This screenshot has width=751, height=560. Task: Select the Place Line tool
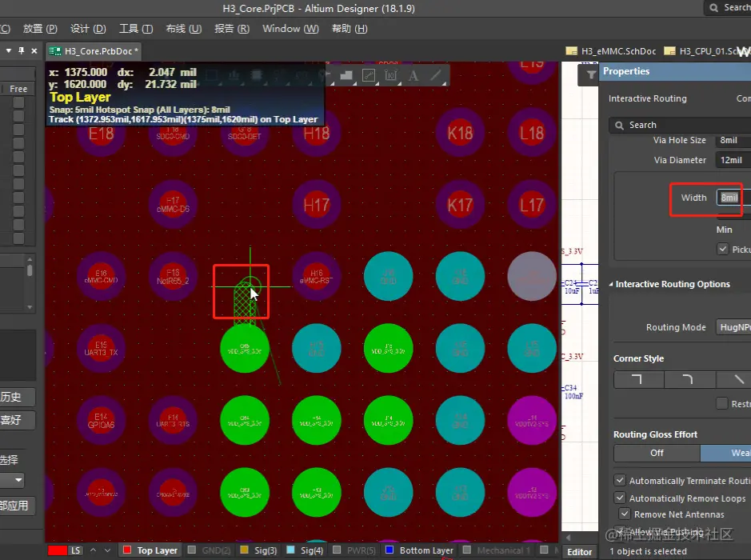coord(436,75)
